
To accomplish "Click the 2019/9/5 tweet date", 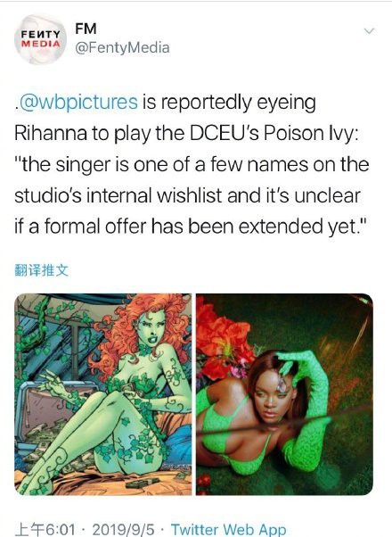I will pos(123,530).
